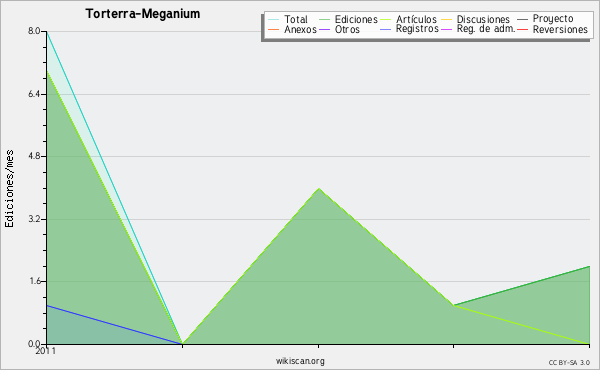Viewport: 600px width, 370px height.
Task: Select the Proyecto legend entry
Action: click(545, 19)
